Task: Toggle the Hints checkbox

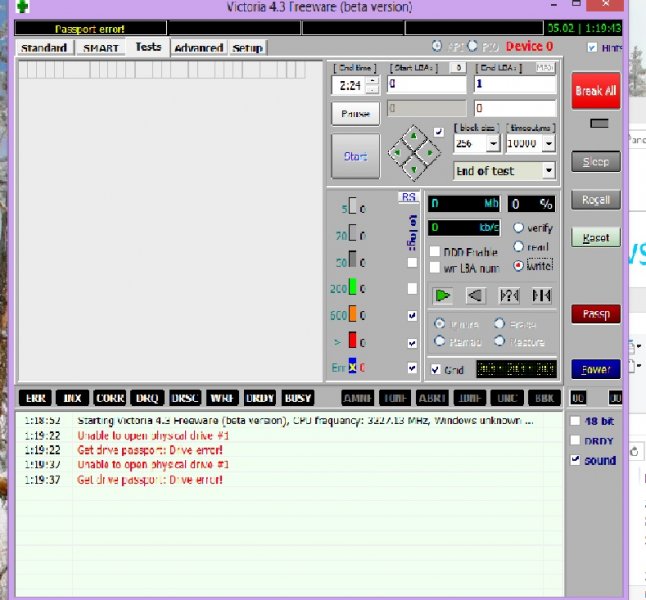Action: tap(592, 47)
